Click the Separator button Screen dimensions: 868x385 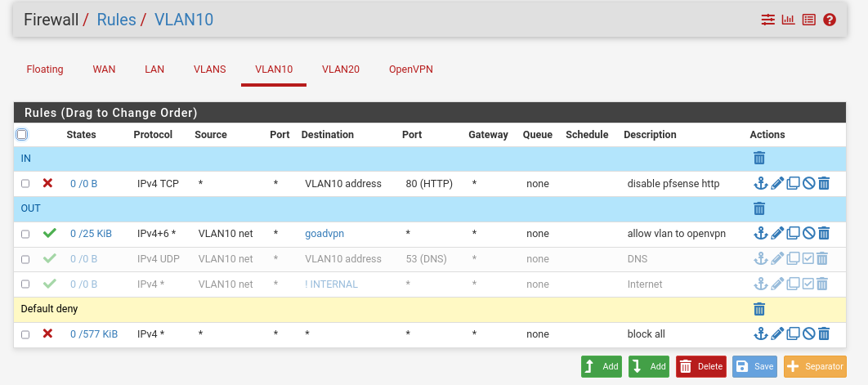pyautogui.click(x=816, y=366)
